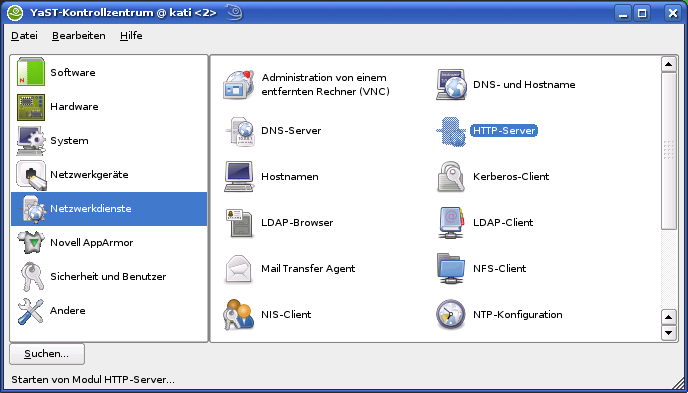The width and height of the screenshot is (688, 393).
Task: Click the scrollbar thumb in the module list
Action: [x=668, y=151]
